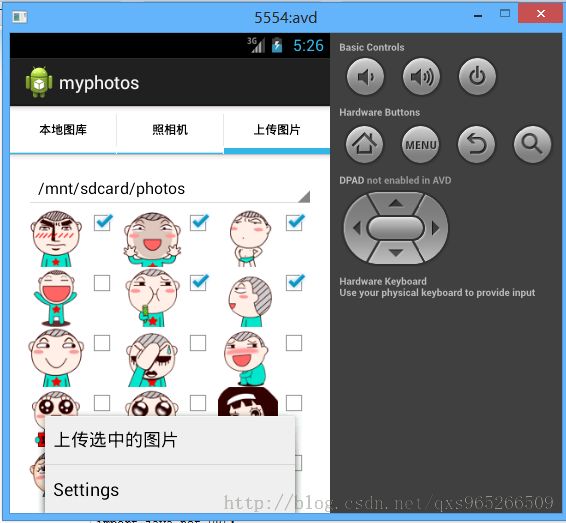
Task: Tap the Home hardware button
Action: (x=364, y=144)
